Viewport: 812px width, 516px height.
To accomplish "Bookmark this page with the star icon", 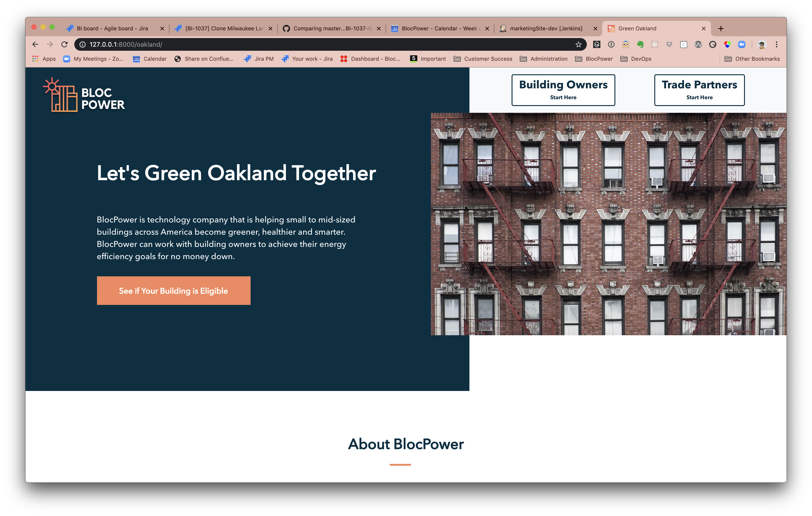I will click(579, 44).
